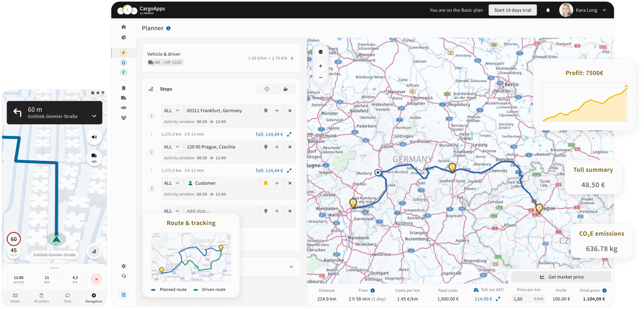Click the map layers icon
The image size is (644, 309).
click(x=320, y=52)
